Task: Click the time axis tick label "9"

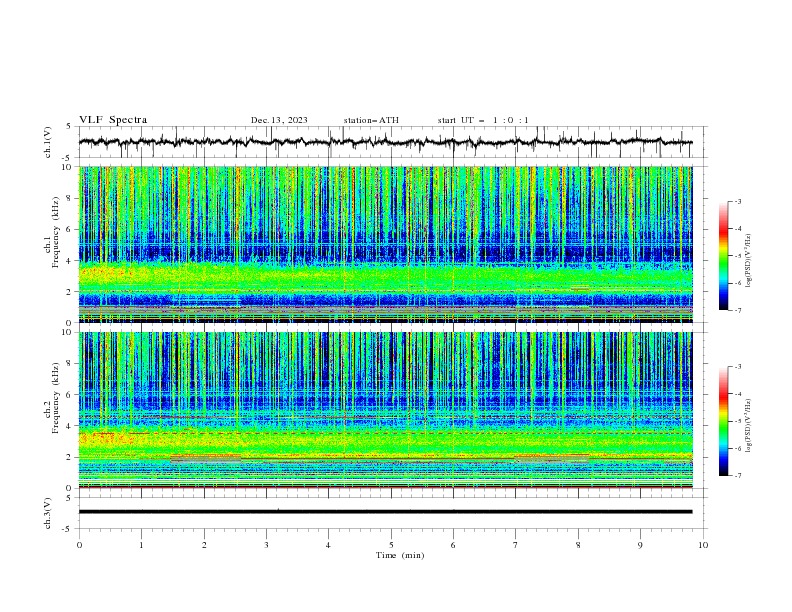Action: [640, 545]
